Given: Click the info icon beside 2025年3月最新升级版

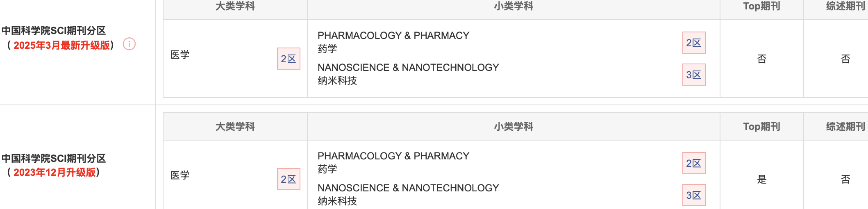Looking at the screenshot, I should pos(129,44).
